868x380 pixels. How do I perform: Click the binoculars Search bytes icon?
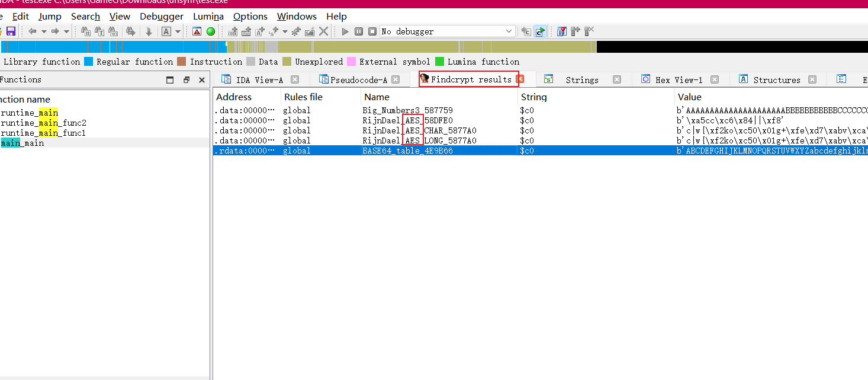tap(114, 31)
